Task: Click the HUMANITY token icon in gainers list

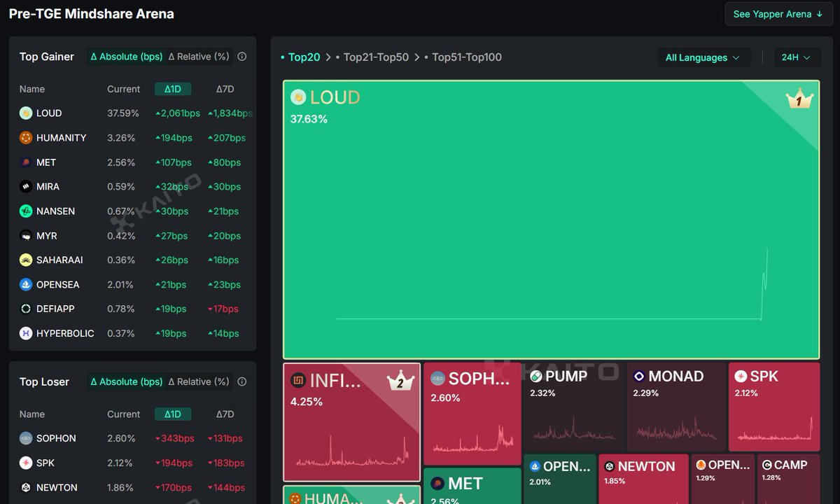Action: [x=26, y=138]
